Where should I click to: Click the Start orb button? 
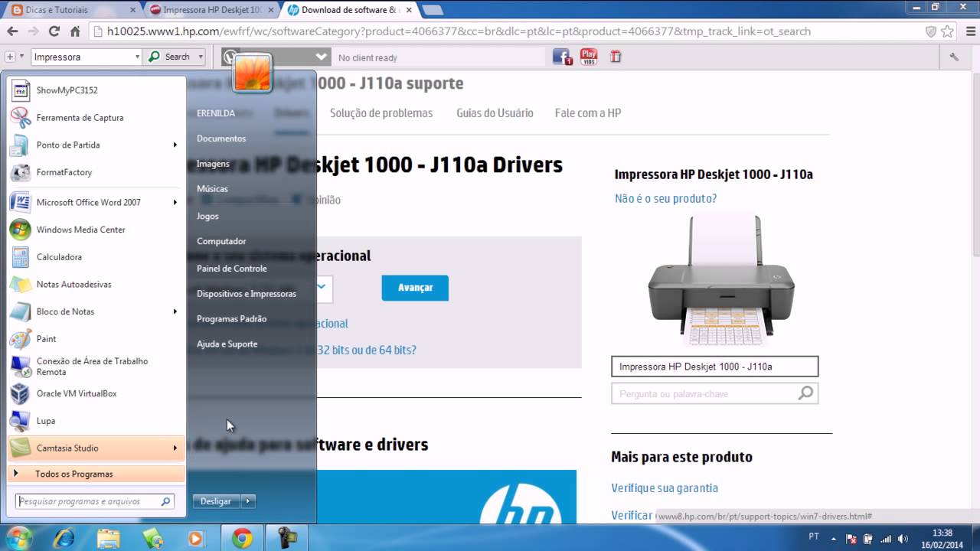[x=18, y=537]
